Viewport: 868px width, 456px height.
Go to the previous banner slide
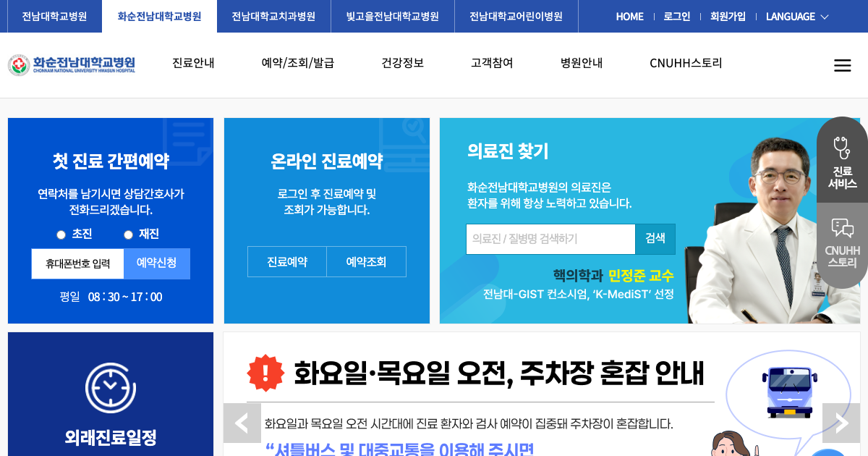(242, 423)
